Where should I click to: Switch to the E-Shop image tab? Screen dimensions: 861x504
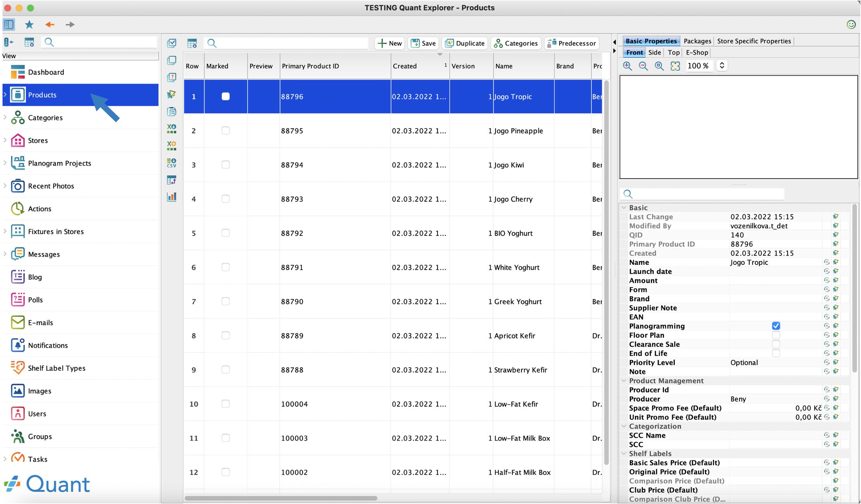697,53
